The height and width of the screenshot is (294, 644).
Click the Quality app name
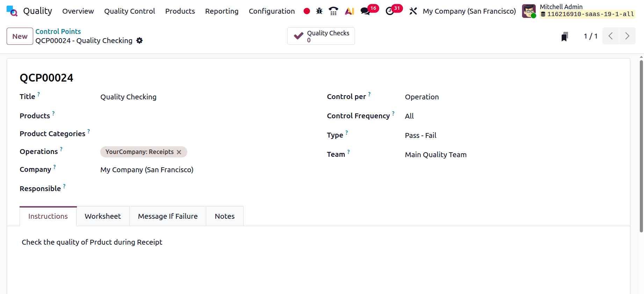tap(37, 11)
